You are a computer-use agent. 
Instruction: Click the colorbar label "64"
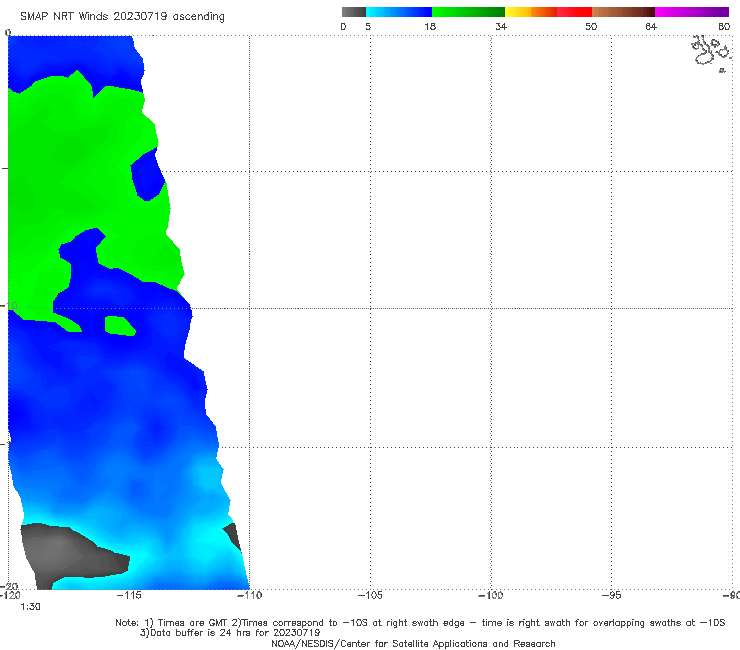651,26
